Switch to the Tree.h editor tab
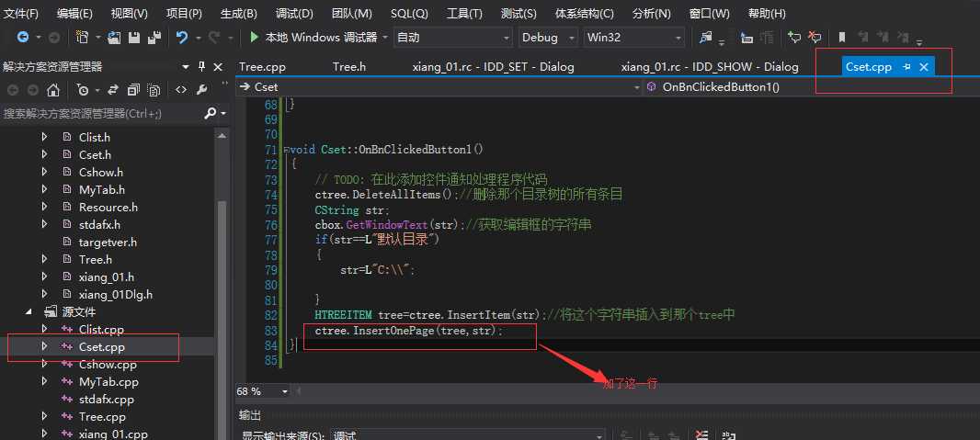This screenshot has width=980, height=440. tap(349, 67)
